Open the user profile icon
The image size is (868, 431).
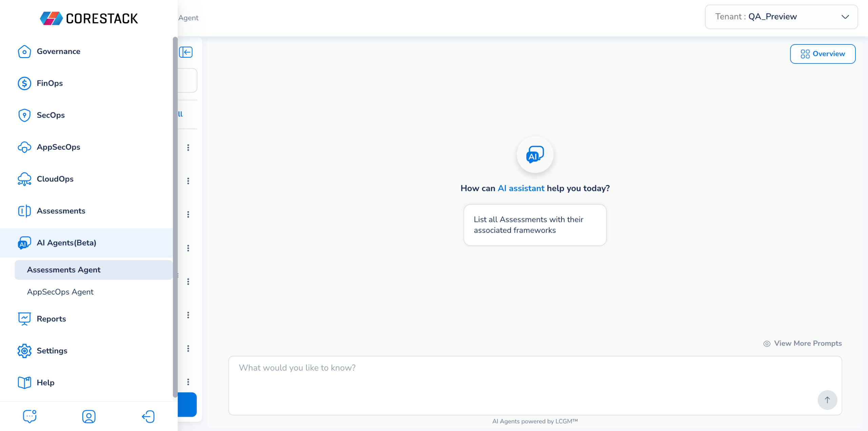[89, 416]
